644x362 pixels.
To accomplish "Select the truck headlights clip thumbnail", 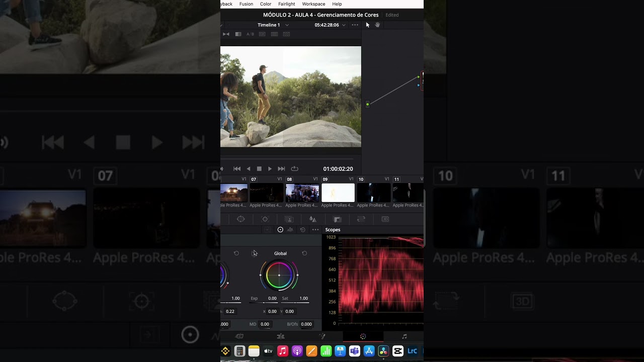I will pyautogui.click(x=234, y=193).
